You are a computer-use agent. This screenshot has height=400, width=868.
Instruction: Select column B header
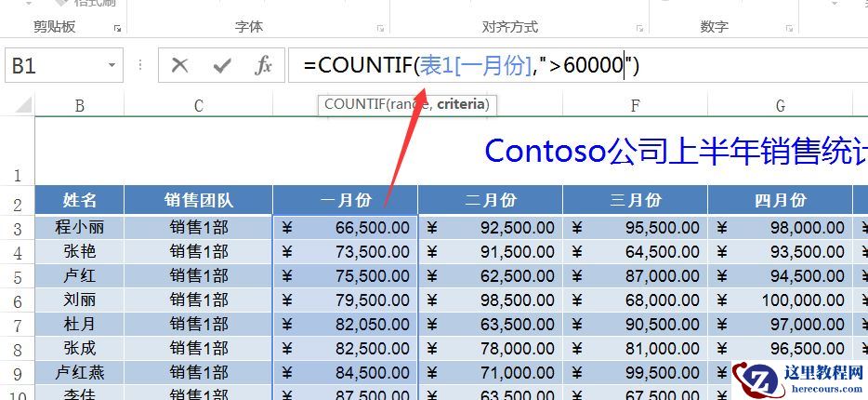[x=80, y=105]
